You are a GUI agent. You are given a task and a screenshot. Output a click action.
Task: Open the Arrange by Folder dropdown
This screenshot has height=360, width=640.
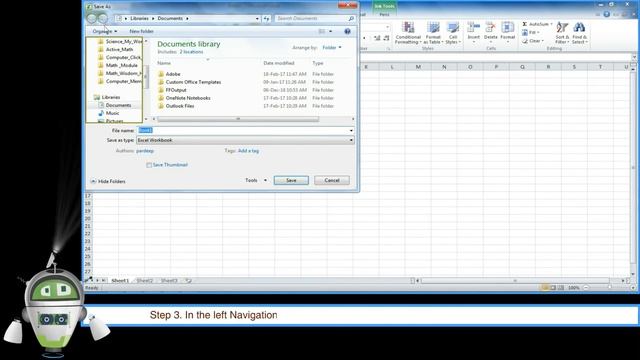pyautogui.click(x=332, y=48)
